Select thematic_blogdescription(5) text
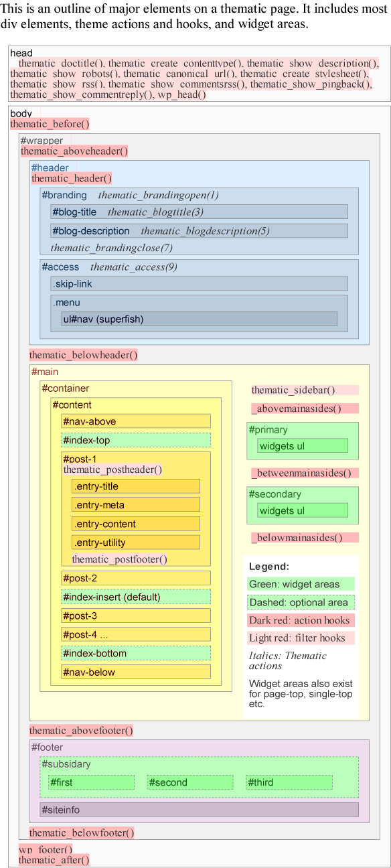Image resolution: width=391 pixels, height=868 pixels. [x=206, y=231]
